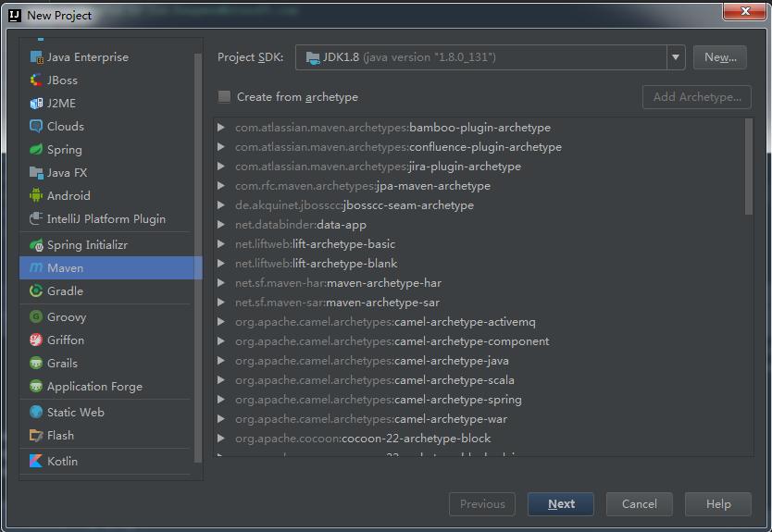Open the Project SDK dropdown arrow
772x532 pixels.
pos(676,57)
